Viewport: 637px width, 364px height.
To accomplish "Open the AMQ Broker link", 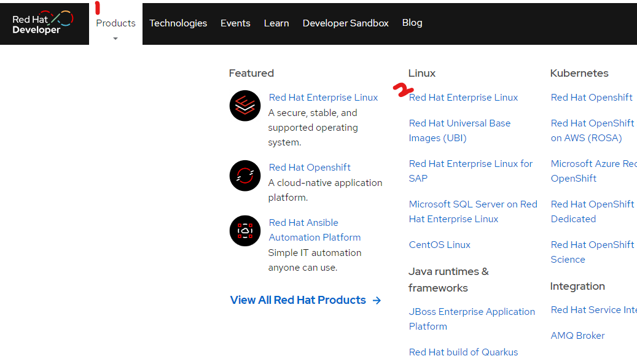I will (577, 336).
